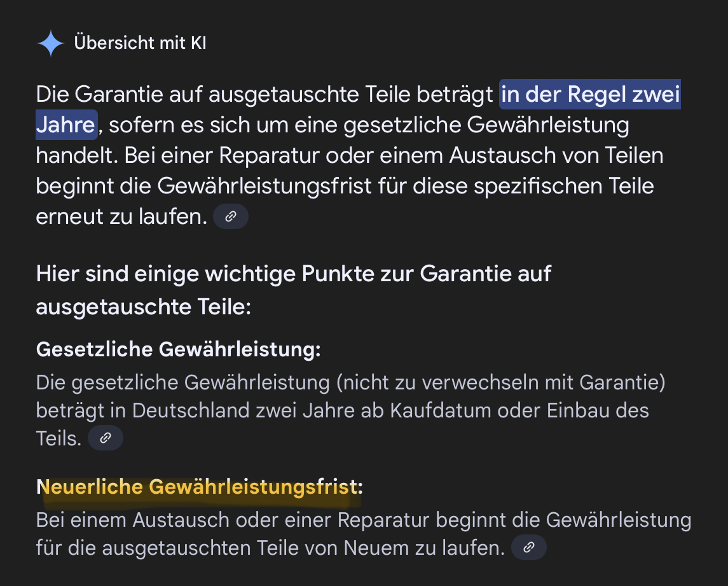Click highlighted phrase "in der Regel zwei"
Viewport: 728px width, 586px height.
coord(590,94)
